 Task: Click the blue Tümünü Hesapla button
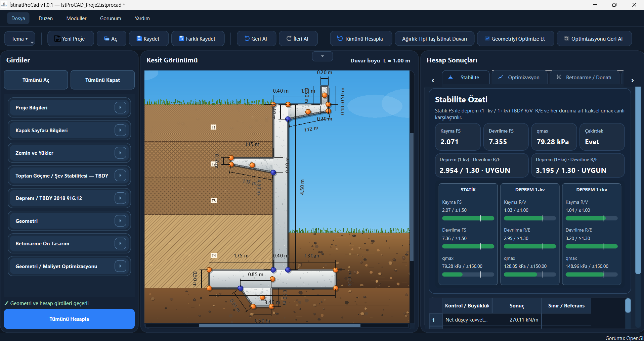[69, 319]
